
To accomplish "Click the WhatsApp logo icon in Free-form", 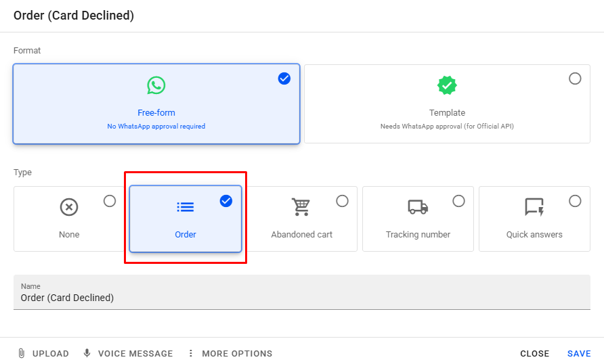I will click(156, 85).
